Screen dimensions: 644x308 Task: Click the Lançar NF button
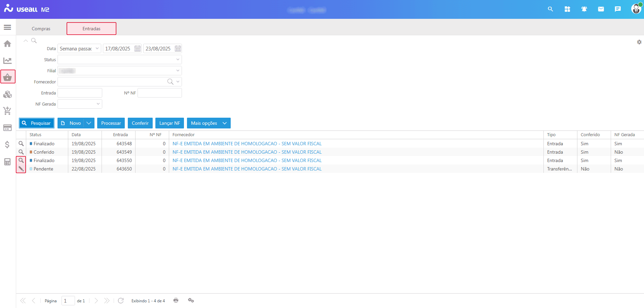[x=169, y=123]
